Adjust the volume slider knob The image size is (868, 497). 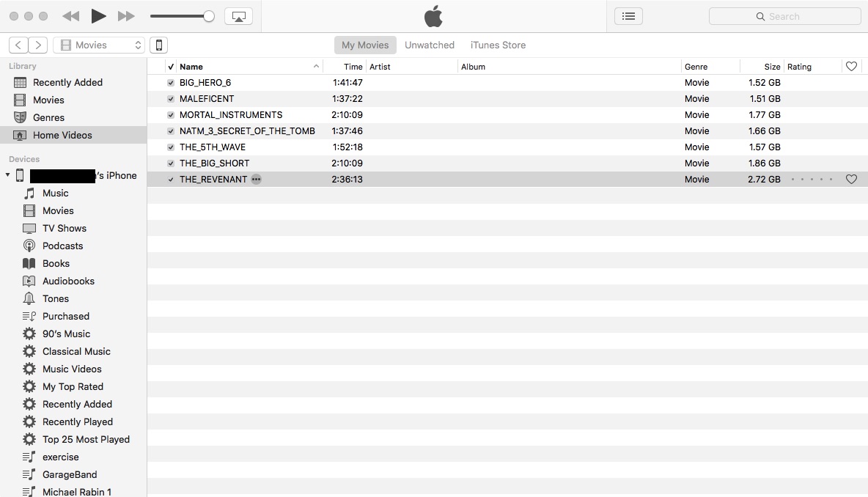(x=209, y=16)
